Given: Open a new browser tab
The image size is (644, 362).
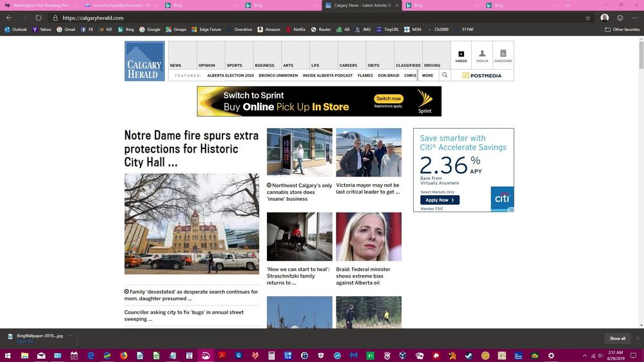Looking at the screenshot, I should tap(567, 5).
